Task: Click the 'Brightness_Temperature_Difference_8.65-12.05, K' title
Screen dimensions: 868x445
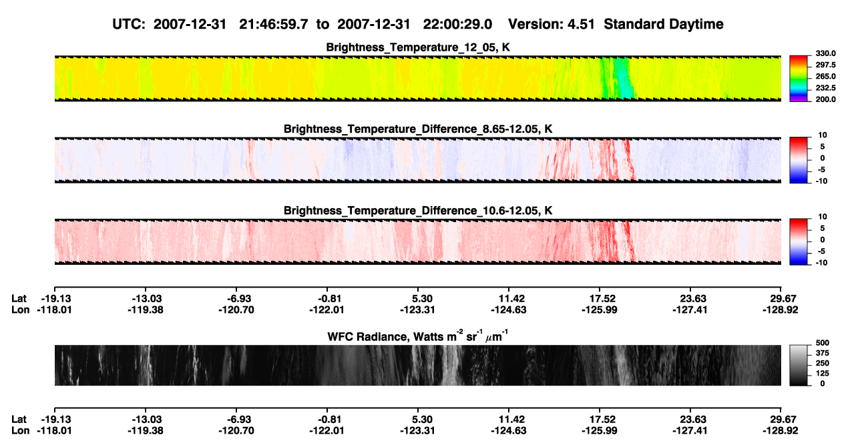Action: (x=418, y=129)
